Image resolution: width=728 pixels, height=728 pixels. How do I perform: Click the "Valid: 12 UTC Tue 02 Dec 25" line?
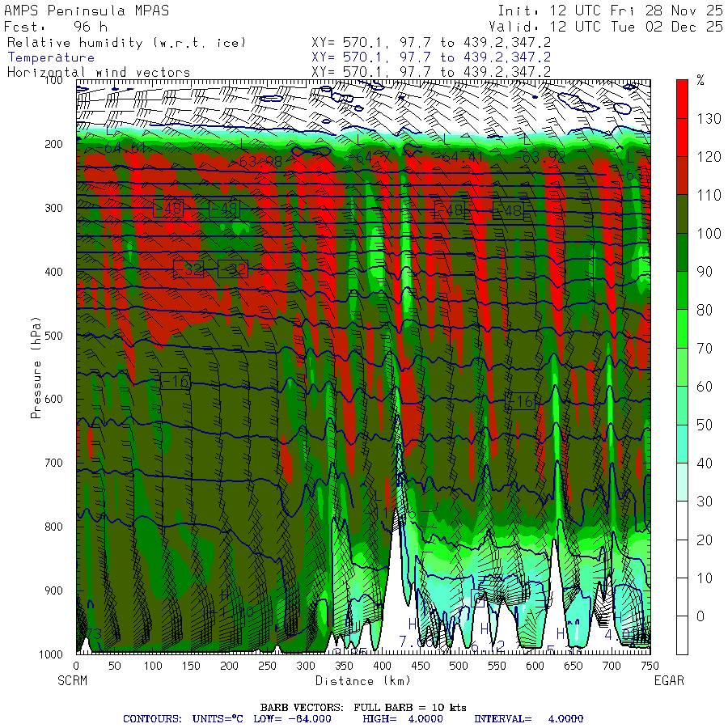coord(605,27)
